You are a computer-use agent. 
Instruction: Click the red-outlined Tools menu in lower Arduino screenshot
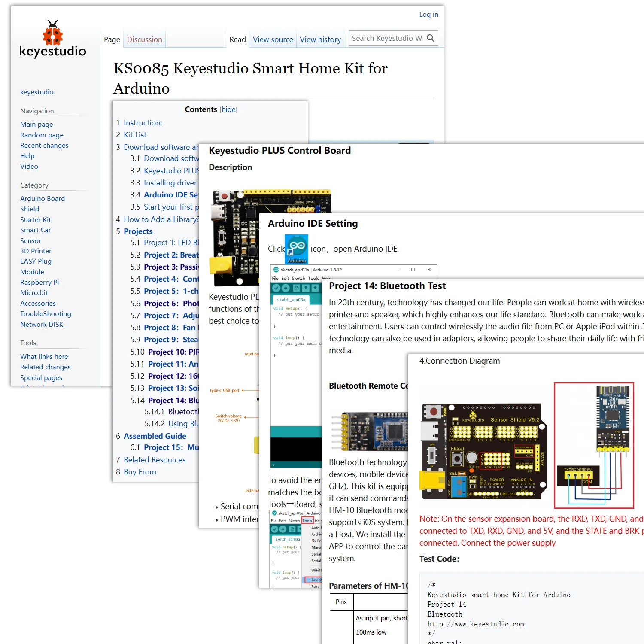pos(307,520)
